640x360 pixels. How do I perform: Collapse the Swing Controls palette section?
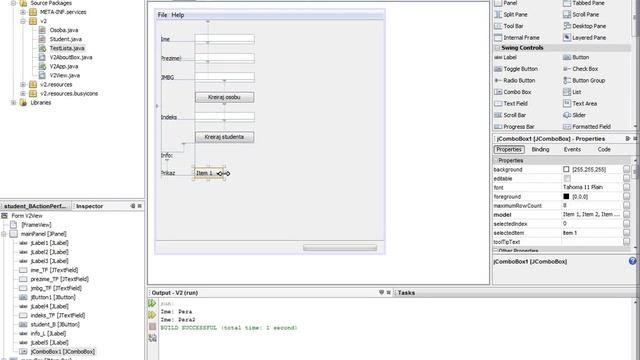498,48
